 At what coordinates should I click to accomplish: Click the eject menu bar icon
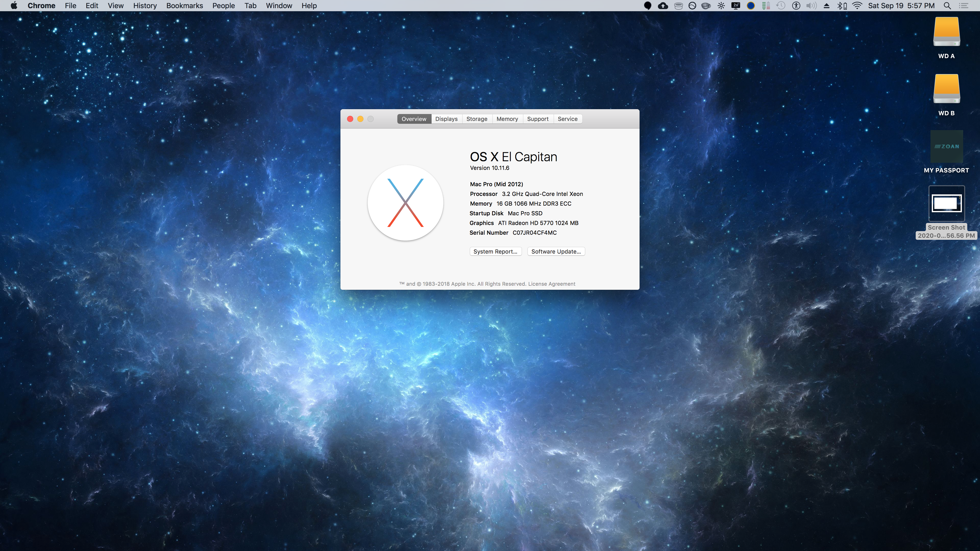826,6
